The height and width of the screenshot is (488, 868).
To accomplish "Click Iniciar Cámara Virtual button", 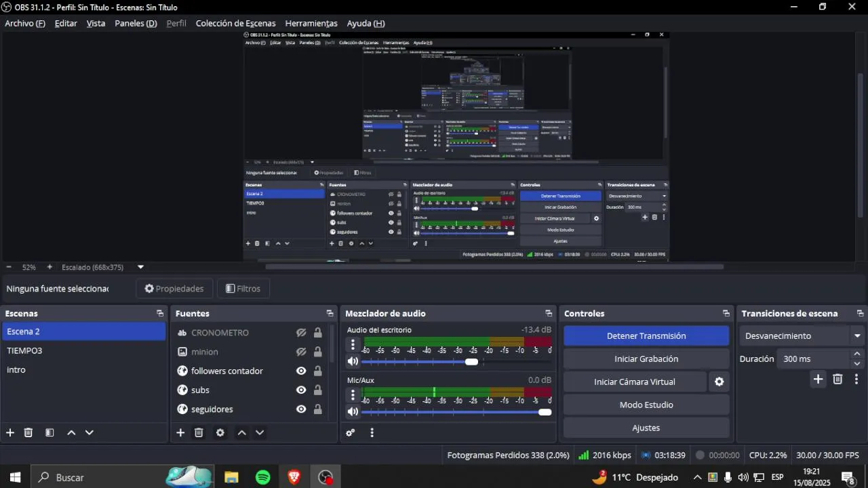I will (635, 382).
